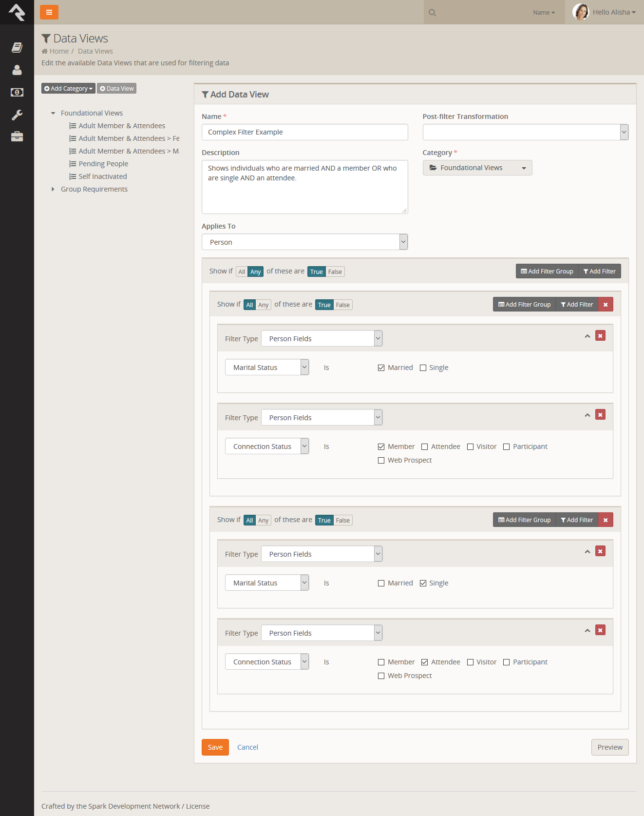This screenshot has width=644, height=816.
Task: Open the Foundational Views category picker
Action: (477, 168)
